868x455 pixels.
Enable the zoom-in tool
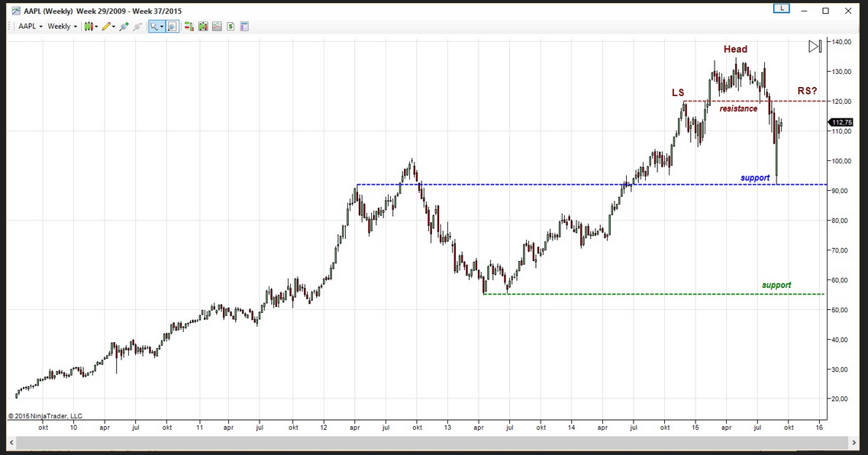click(x=171, y=26)
